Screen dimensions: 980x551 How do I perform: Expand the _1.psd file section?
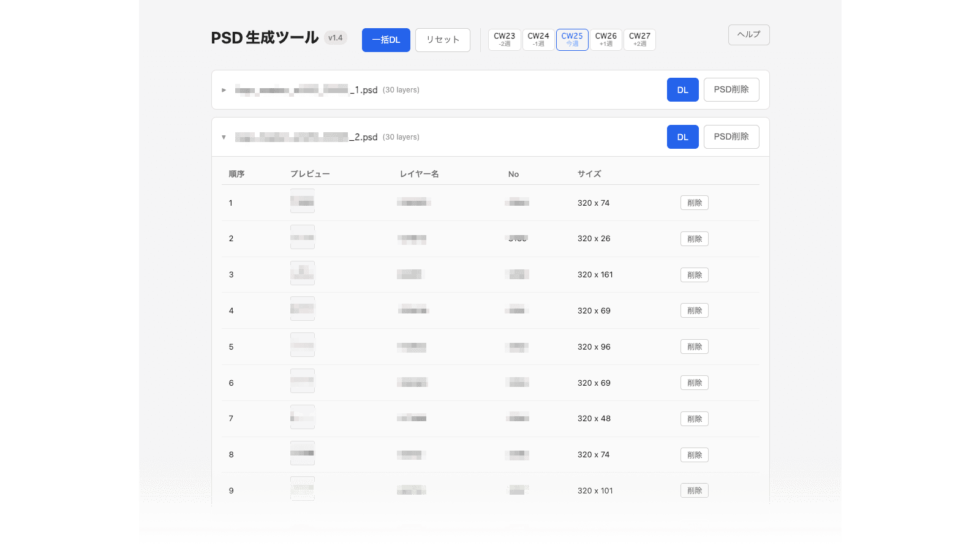pyautogui.click(x=224, y=90)
